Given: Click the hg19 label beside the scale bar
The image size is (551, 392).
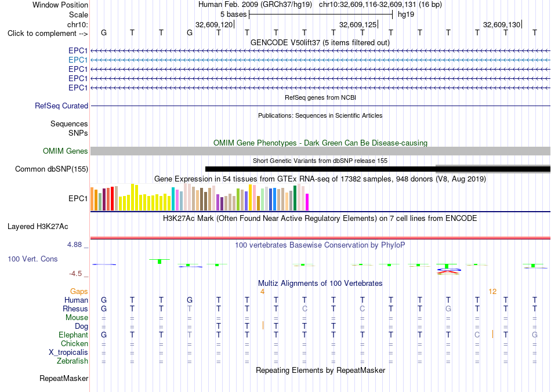Looking at the screenshot, I should point(406,14).
